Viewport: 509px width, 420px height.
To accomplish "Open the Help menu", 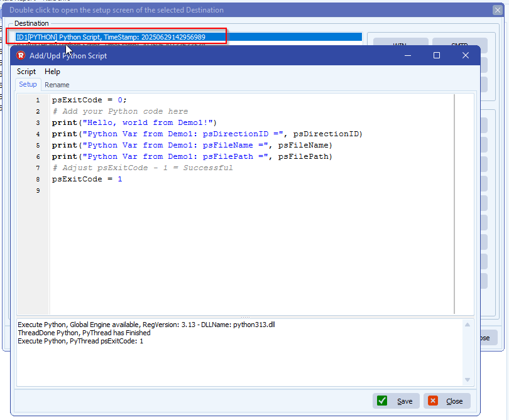I will 52,72.
